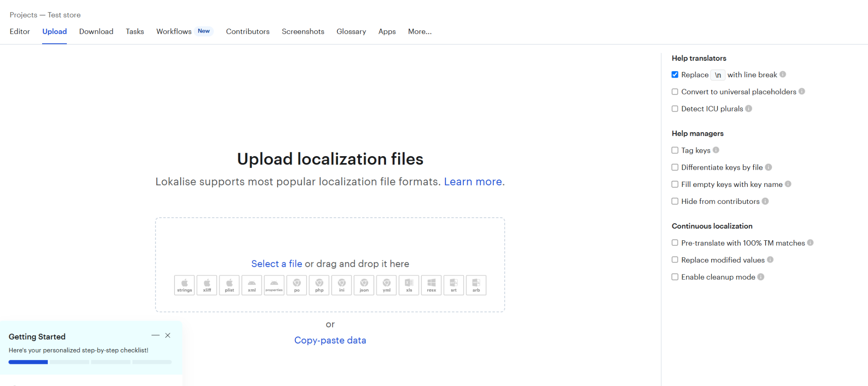Open the Copy-paste data link

(x=330, y=340)
